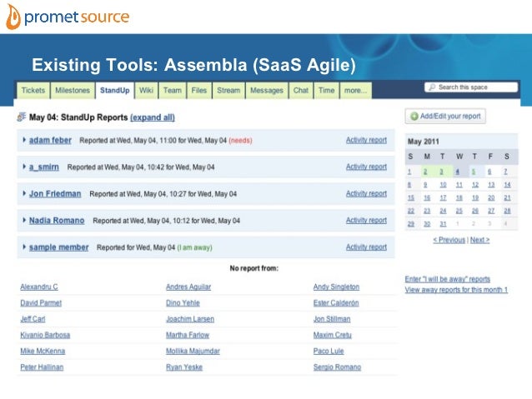532x399 pixels.
Task: Go to the Team tab
Action: 173,91
